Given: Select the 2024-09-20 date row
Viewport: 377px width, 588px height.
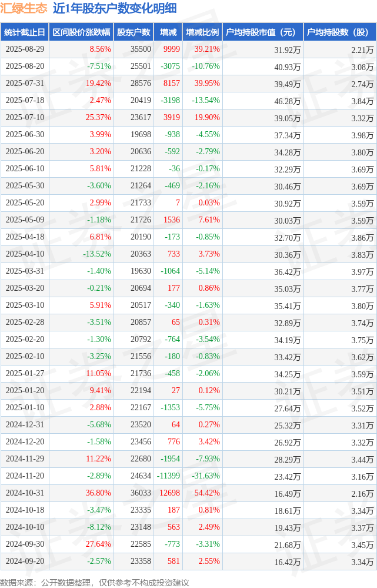Looking at the screenshot, I should pos(188,561).
